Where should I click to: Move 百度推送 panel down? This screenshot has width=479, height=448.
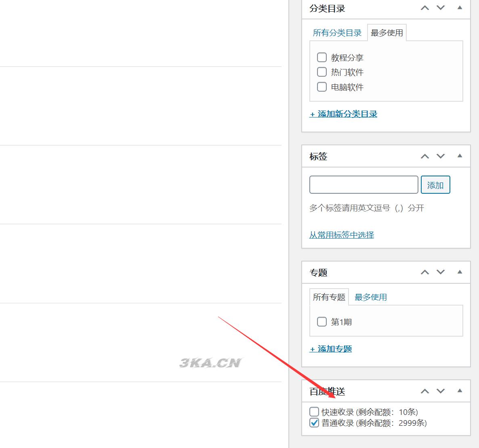[x=441, y=391]
